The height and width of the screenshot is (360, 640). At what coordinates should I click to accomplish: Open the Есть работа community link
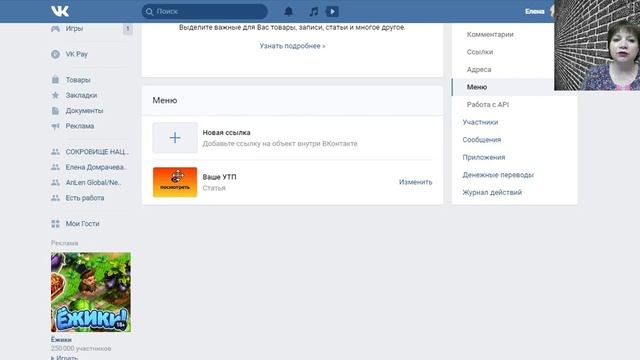click(84, 198)
